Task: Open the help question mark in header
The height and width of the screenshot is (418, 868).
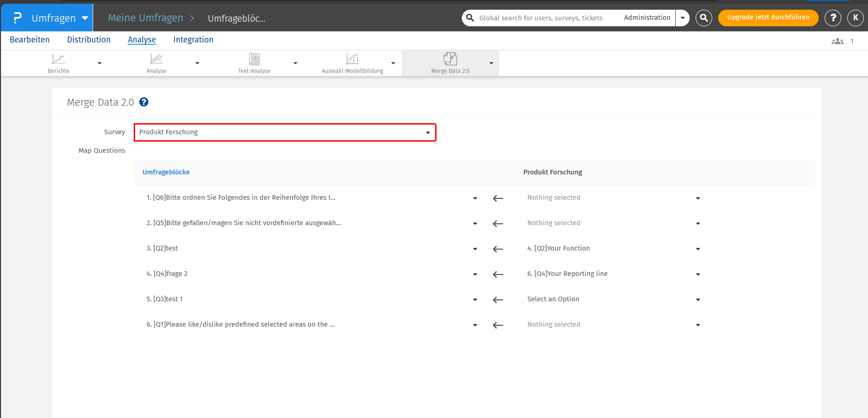Action: point(833,18)
